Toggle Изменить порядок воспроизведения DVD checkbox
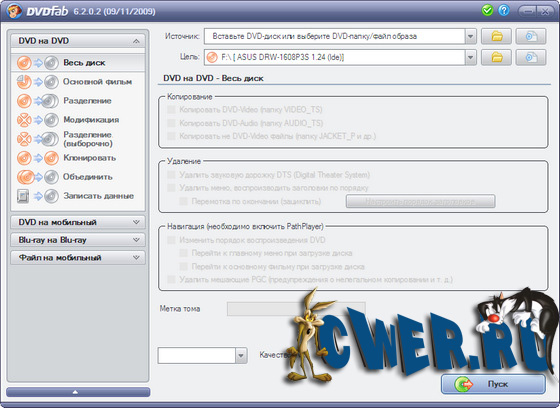This screenshot has width=560, height=408. (171, 240)
